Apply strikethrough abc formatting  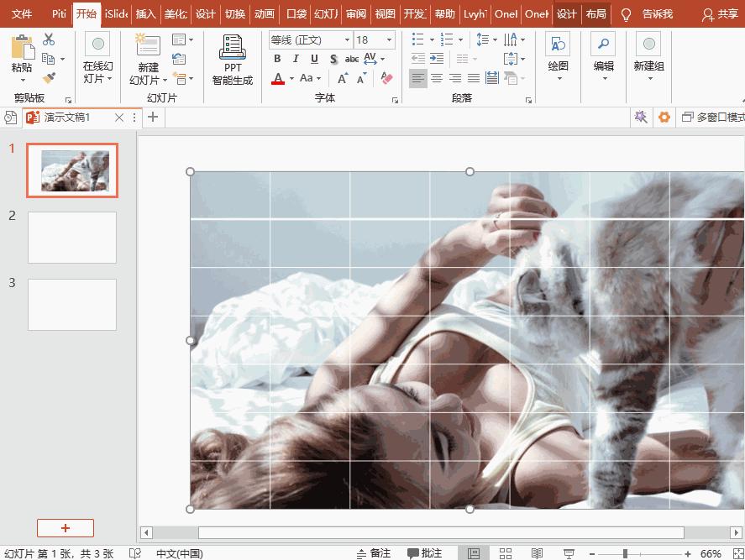pyautogui.click(x=352, y=59)
